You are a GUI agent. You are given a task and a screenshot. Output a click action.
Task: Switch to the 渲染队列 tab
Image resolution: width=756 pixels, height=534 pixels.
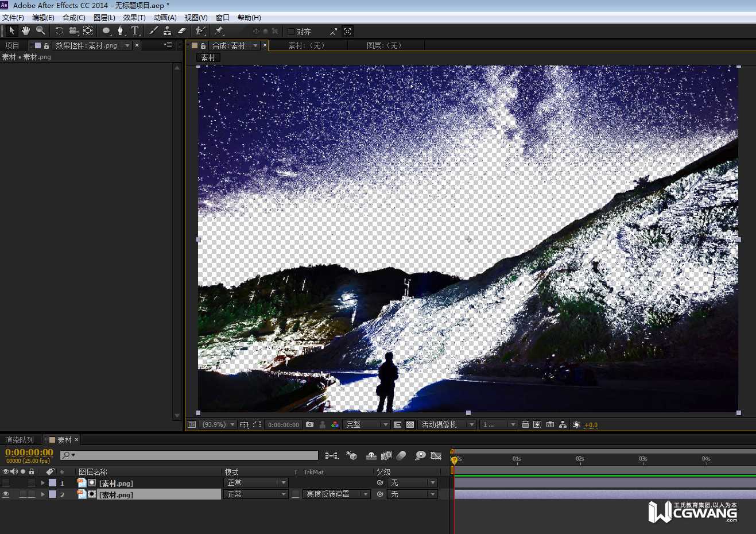[x=20, y=440]
